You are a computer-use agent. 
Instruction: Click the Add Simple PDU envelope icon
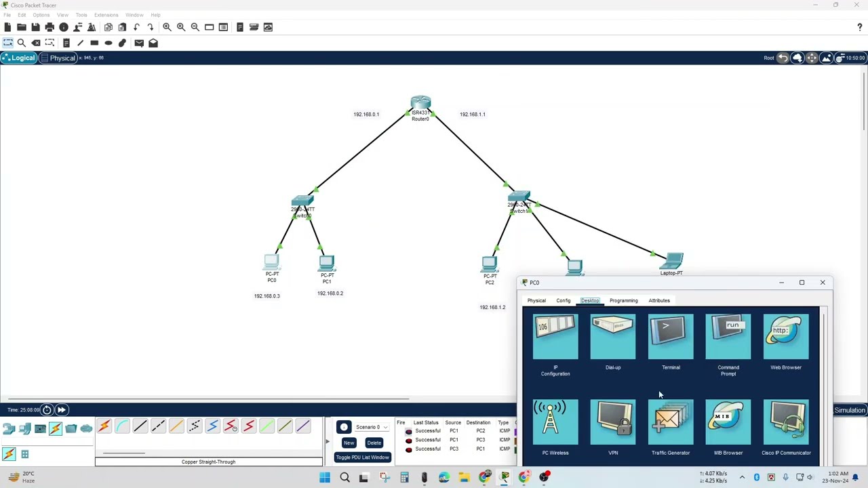point(139,43)
